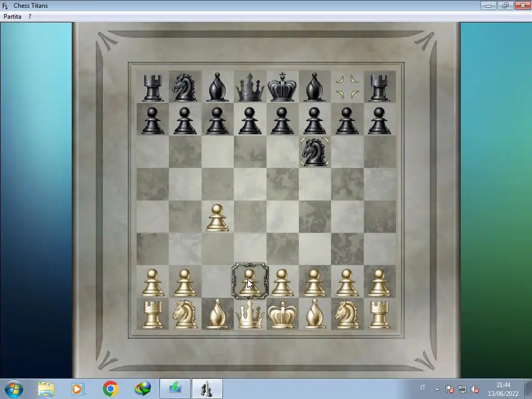Select the white bishop on c1

tap(217, 314)
